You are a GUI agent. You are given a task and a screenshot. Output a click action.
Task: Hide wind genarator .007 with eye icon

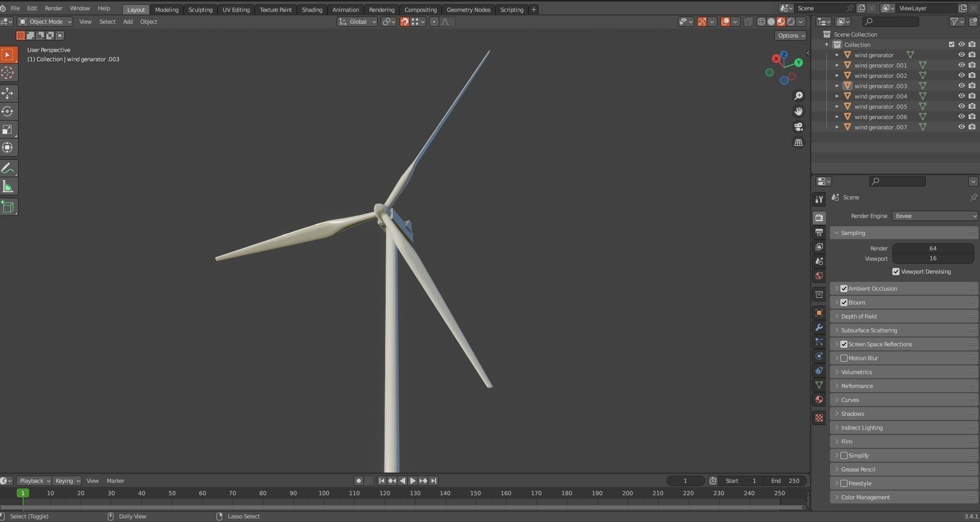[961, 127]
